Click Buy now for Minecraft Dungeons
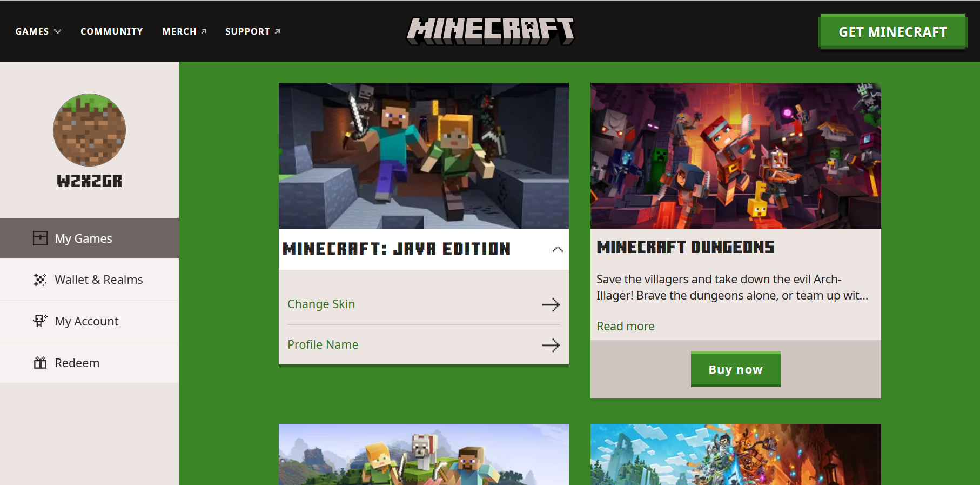This screenshot has width=980, height=485. click(736, 369)
